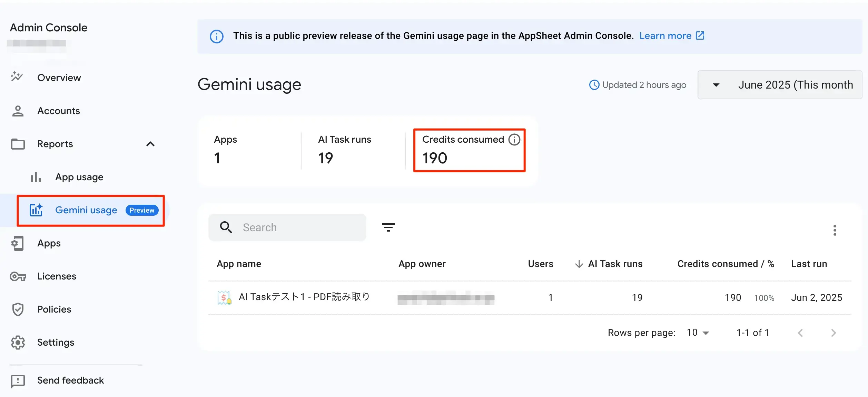This screenshot has width=868, height=397.
Task: Open the Policies page
Action: pos(55,309)
